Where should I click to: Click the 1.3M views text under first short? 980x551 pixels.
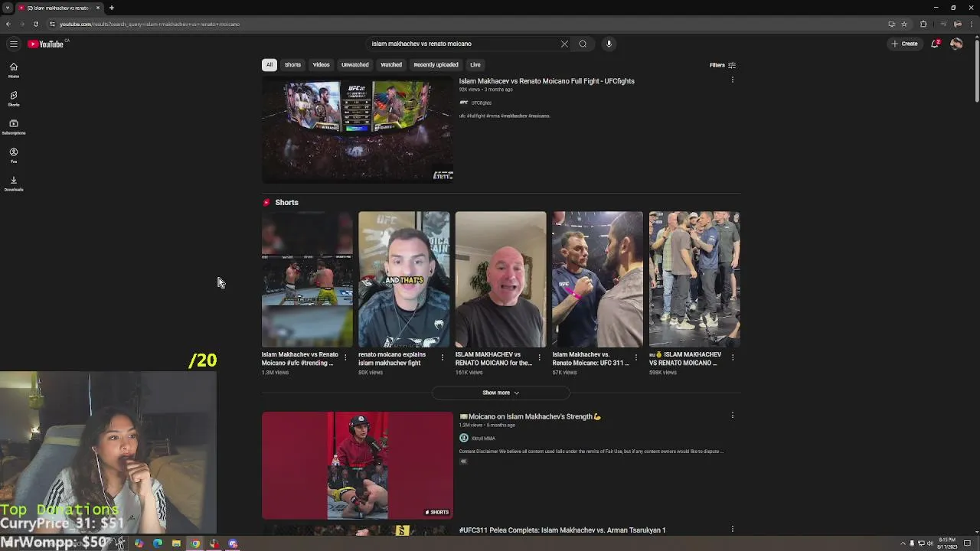click(275, 373)
